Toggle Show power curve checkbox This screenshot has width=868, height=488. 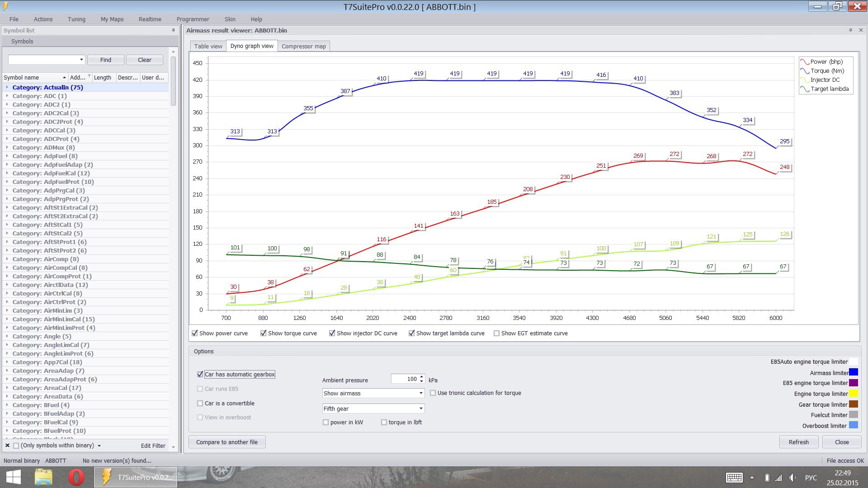[x=195, y=333]
